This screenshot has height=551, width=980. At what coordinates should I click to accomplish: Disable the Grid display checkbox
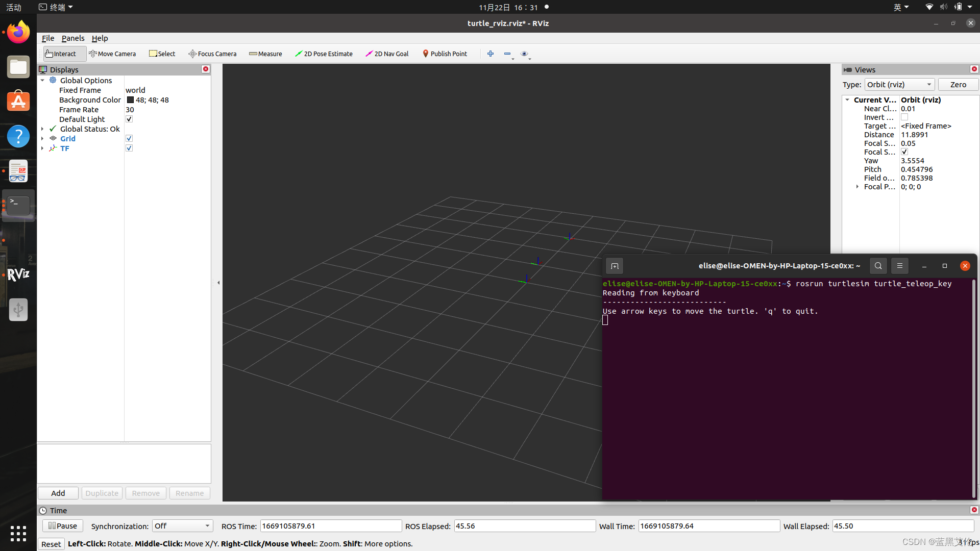click(x=129, y=139)
